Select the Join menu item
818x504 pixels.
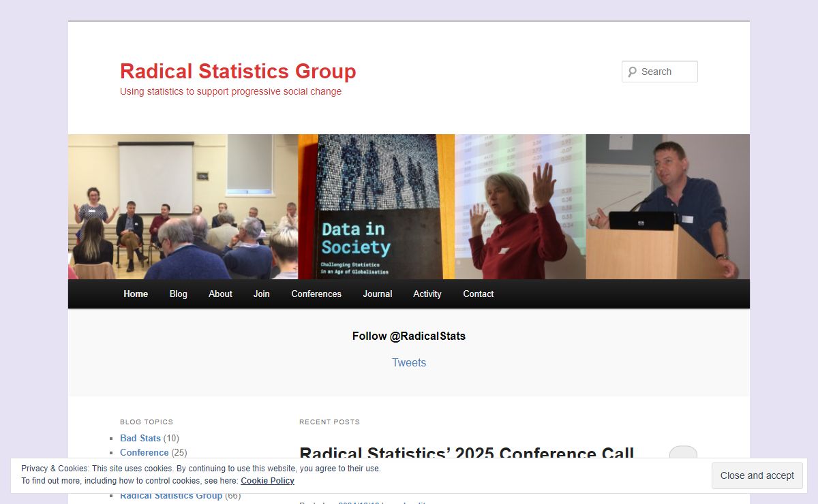pyautogui.click(x=262, y=294)
